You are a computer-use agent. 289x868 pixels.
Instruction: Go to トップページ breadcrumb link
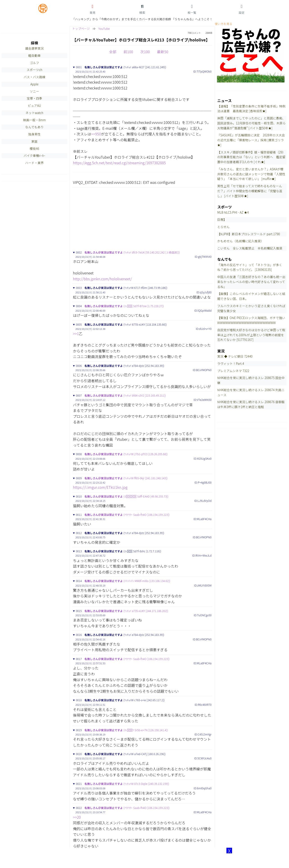point(81,29)
